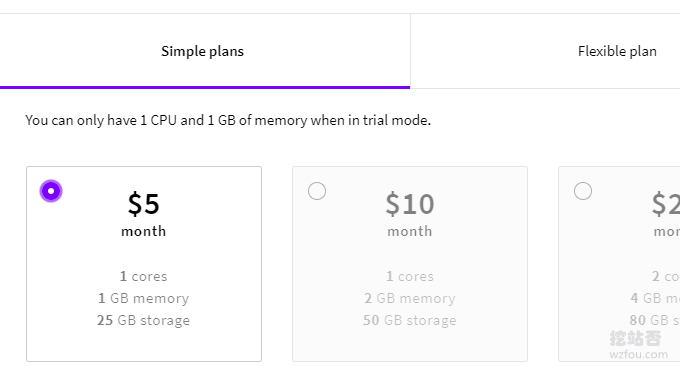Click the wzfou.com watermark
This screenshot has width=680, height=366.
tap(638, 354)
